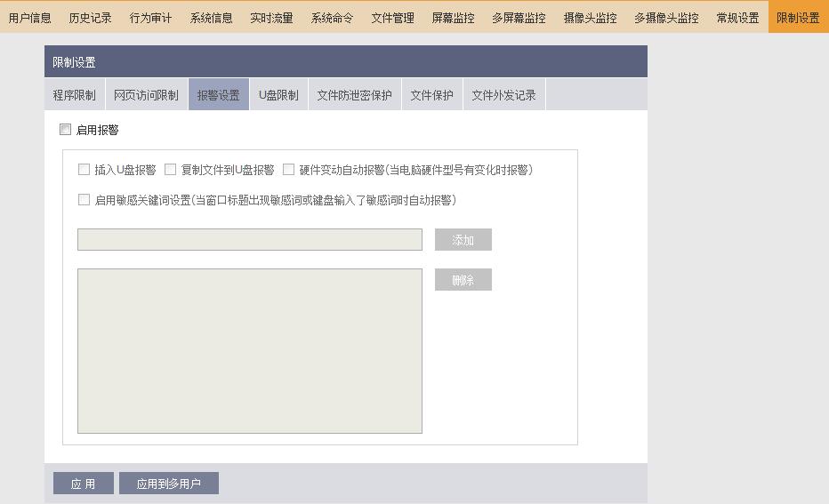This screenshot has height=504, width=829.
Task: Click the 添加 button
Action: [x=463, y=240]
